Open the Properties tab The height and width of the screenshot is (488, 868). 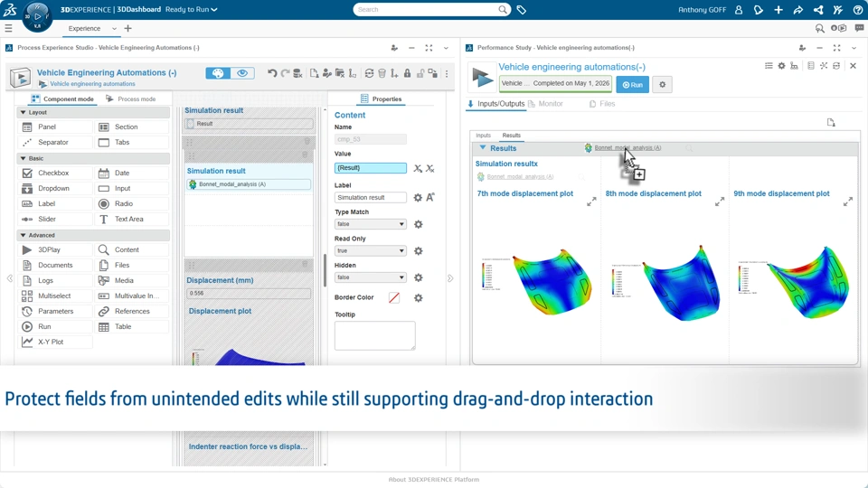[381, 99]
